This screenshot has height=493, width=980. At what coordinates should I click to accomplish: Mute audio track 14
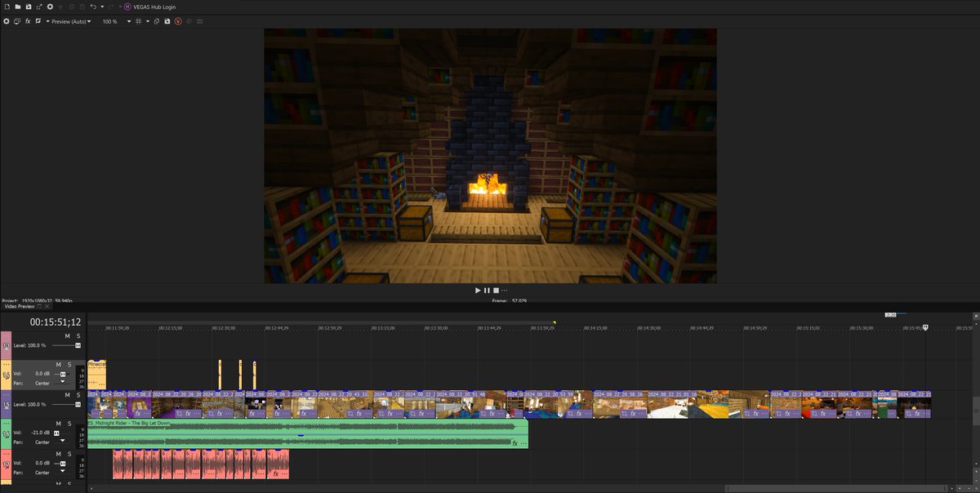[x=59, y=364]
